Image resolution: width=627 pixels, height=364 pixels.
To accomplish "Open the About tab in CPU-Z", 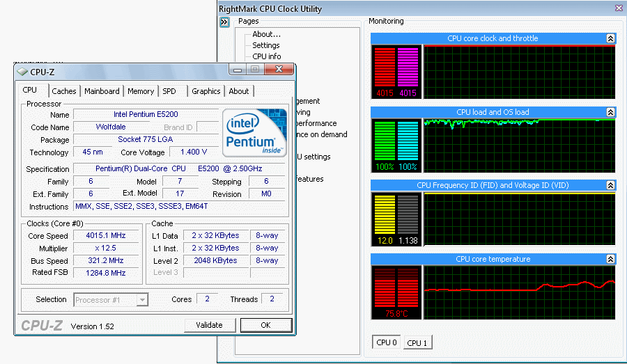I will (239, 91).
